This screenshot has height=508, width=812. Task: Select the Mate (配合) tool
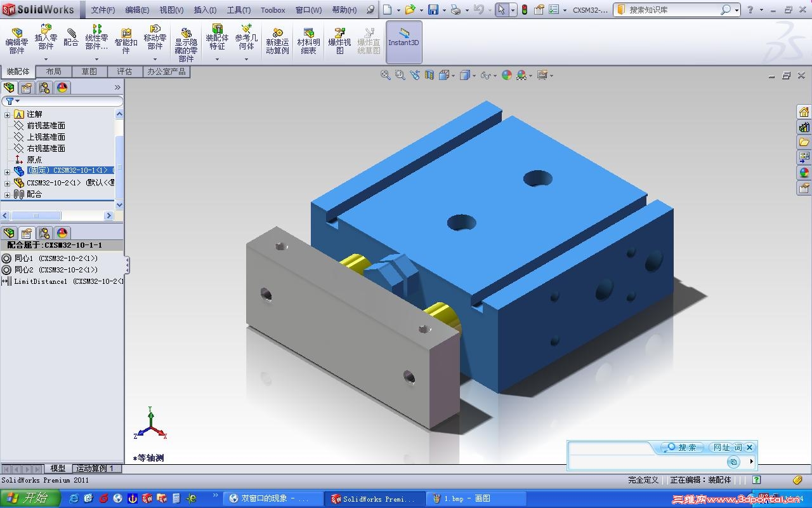click(71, 38)
